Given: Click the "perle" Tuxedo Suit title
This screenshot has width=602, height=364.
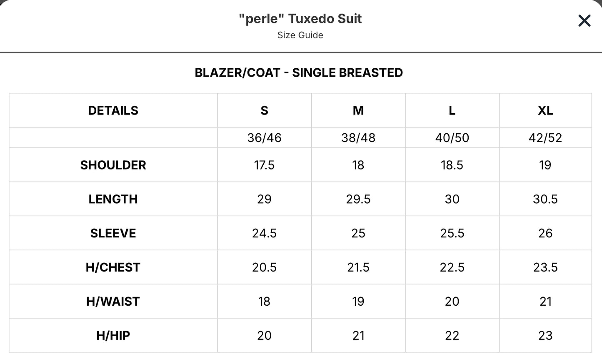Looking at the screenshot, I should 300,19.
